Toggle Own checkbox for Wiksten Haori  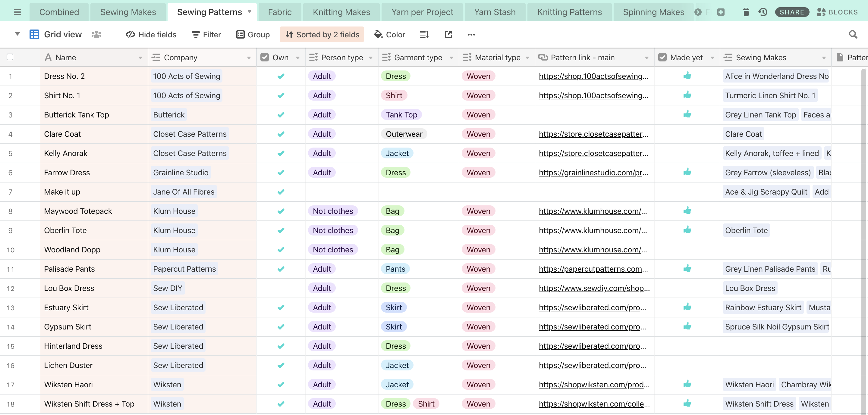281,385
